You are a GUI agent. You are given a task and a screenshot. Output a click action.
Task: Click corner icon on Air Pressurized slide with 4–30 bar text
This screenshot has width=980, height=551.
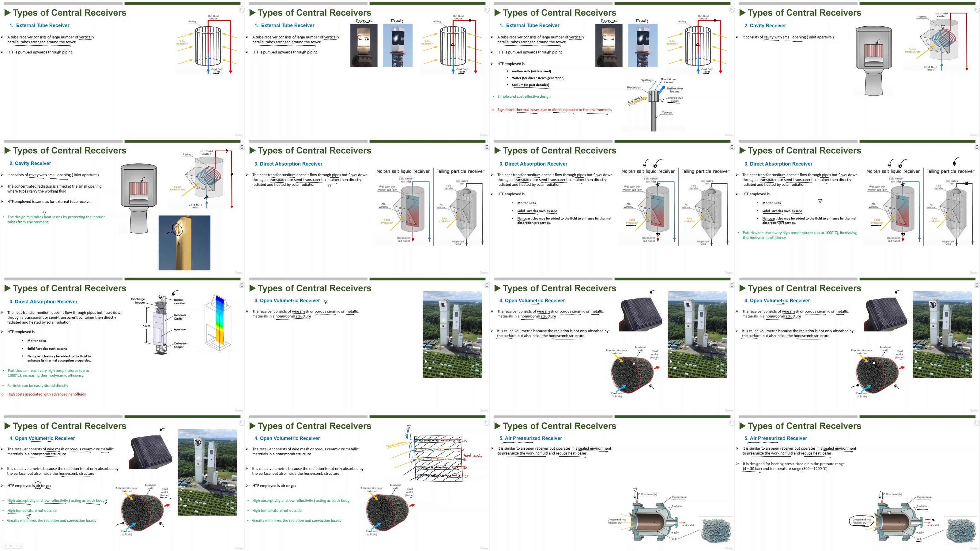click(x=977, y=422)
